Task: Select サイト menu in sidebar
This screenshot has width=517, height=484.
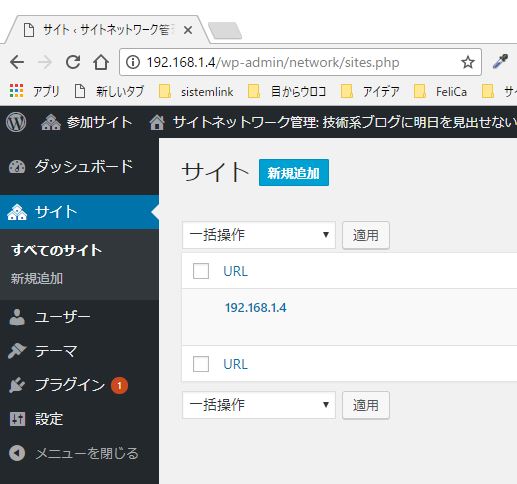Action: pyautogui.click(x=79, y=212)
